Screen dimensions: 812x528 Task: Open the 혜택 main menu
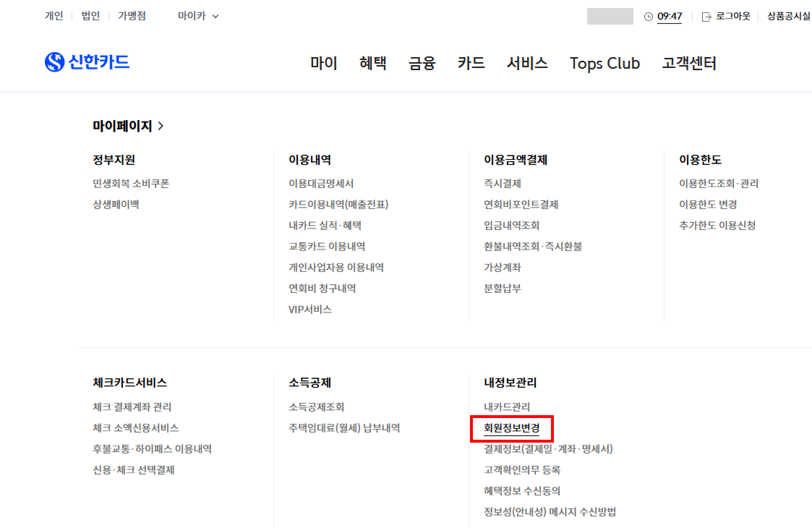373,63
